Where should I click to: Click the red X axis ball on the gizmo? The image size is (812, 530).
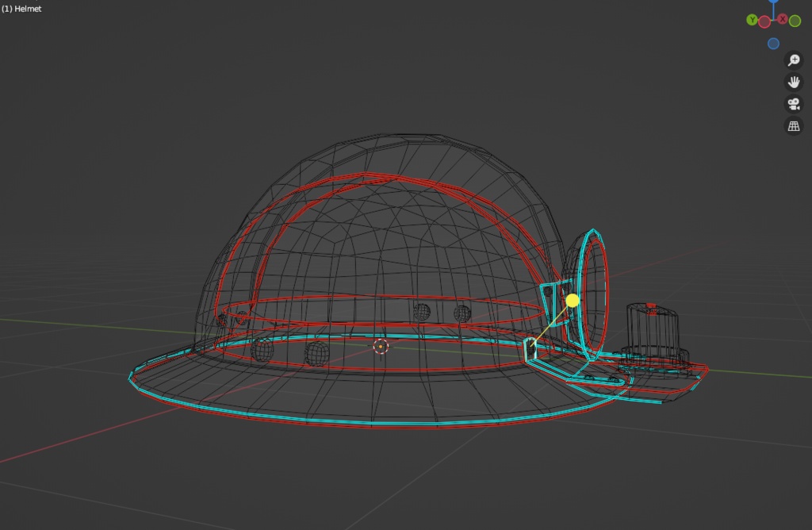point(782,19)
